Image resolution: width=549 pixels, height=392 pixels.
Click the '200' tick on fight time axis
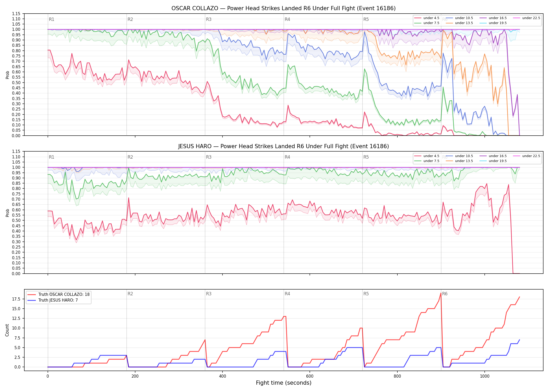(x=135, y=376)
